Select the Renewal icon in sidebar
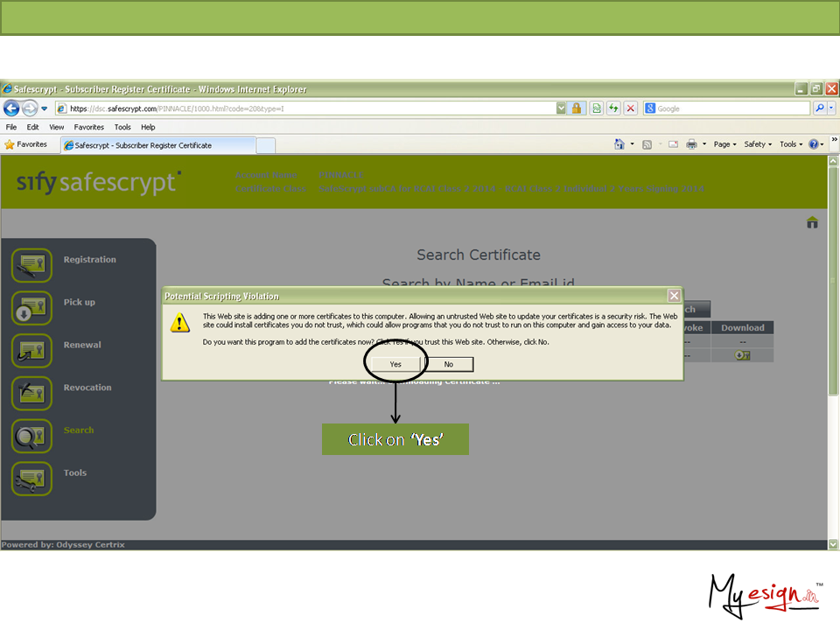840x630 pixels. (32, 350)
